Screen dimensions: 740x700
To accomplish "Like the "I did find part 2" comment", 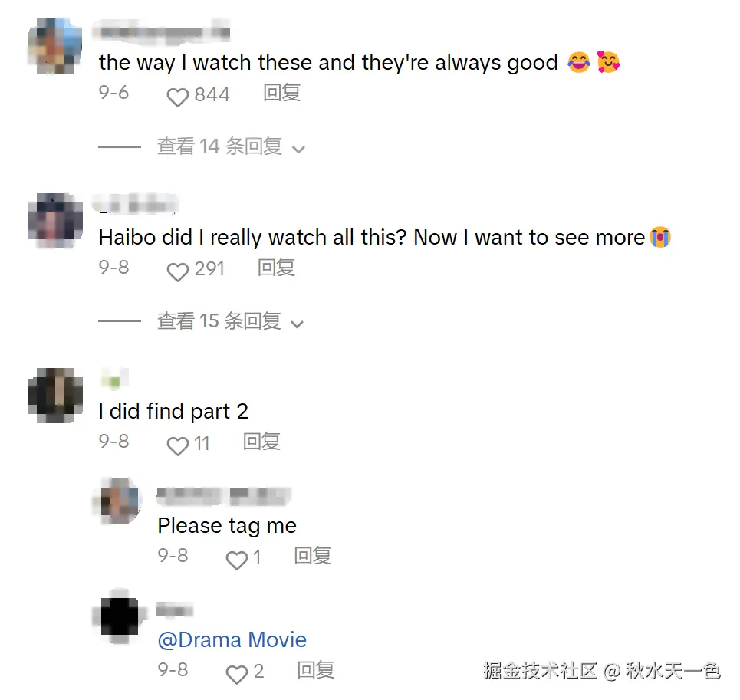I will click(177, 445).
